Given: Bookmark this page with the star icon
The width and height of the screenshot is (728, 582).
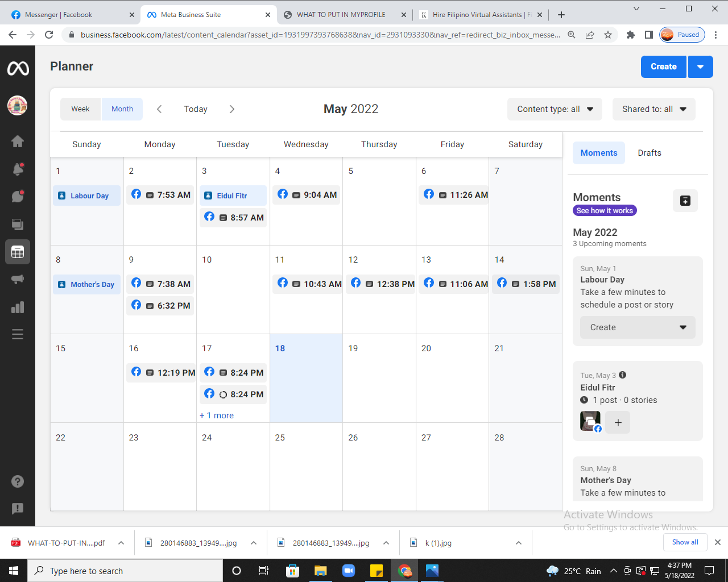Looking at the screenshot, I should 608,35.
